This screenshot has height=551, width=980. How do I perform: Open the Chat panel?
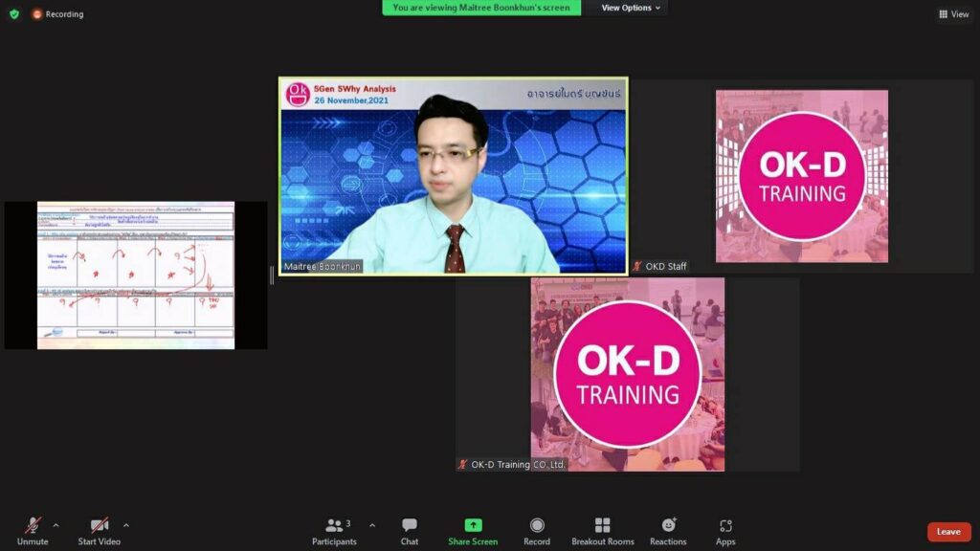click(410, 532)
